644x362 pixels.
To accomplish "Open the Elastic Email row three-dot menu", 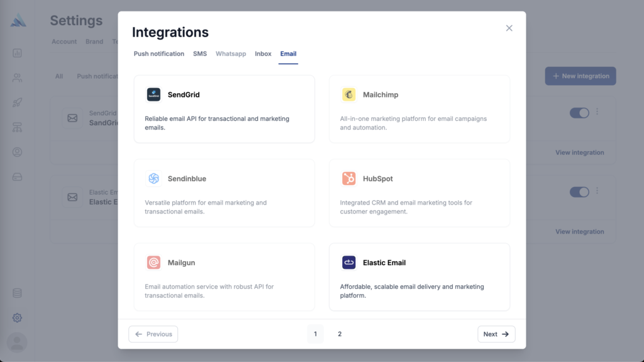I will tap(597, 191).
